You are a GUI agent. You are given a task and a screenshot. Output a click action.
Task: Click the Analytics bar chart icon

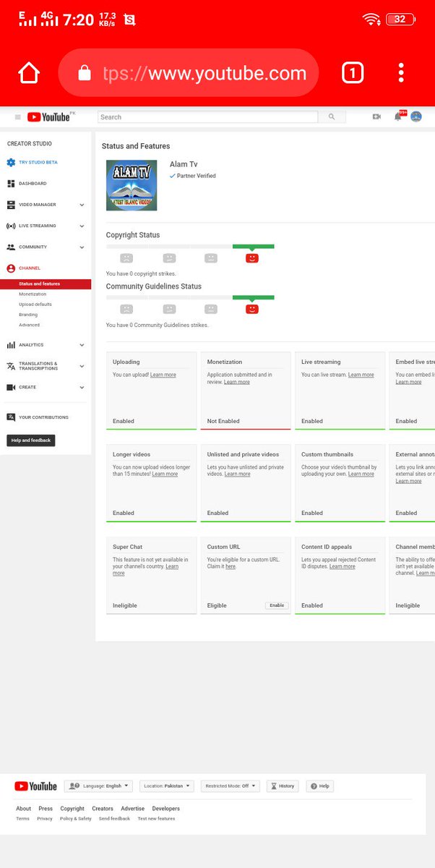coord(11,345)
